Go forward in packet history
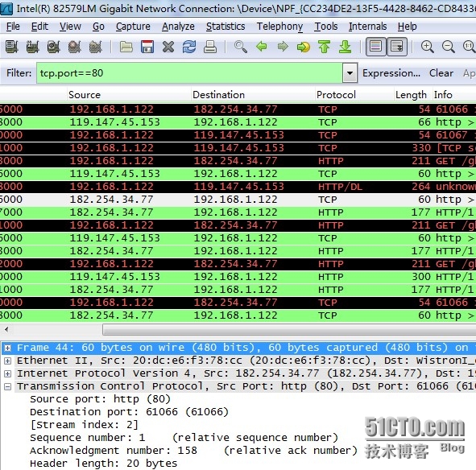The width and height of the screenshot is (476, 470). click(x=283, y=47)
